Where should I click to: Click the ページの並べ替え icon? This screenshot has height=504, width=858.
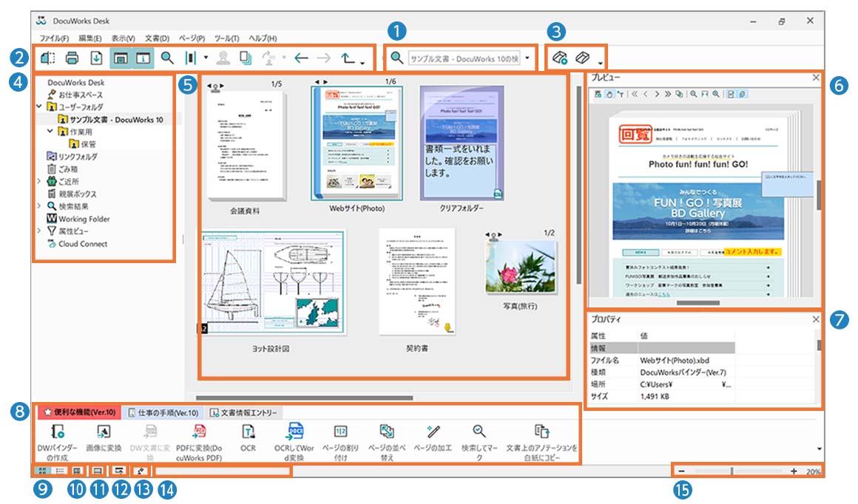[x=387, y=432]
